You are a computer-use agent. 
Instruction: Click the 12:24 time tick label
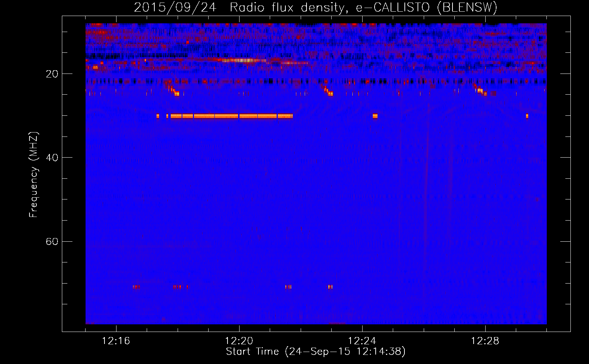[362, 341]
